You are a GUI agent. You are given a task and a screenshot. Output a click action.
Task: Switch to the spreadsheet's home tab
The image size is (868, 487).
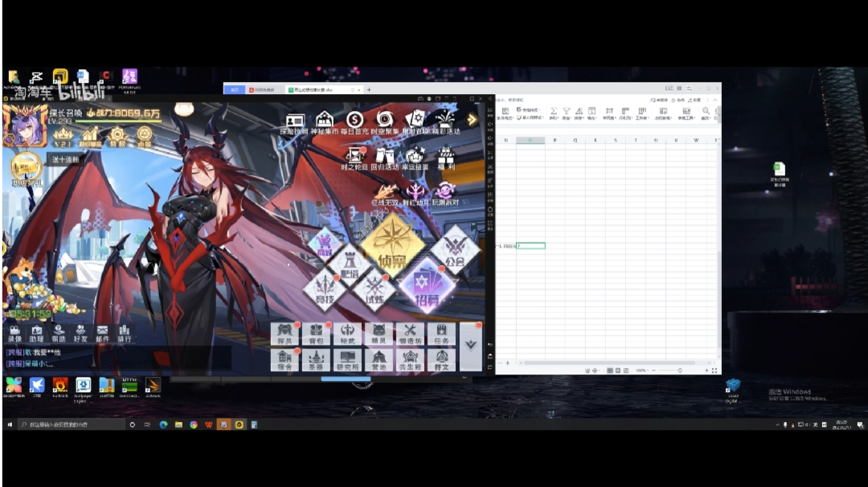[x=235, y=90]
